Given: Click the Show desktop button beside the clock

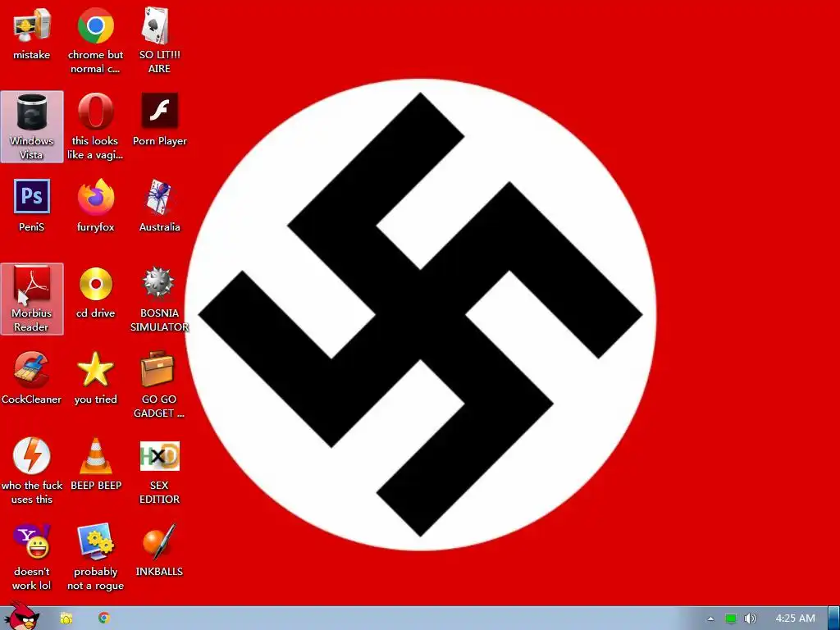Looking at the screenshot, I should coord(833,619).
